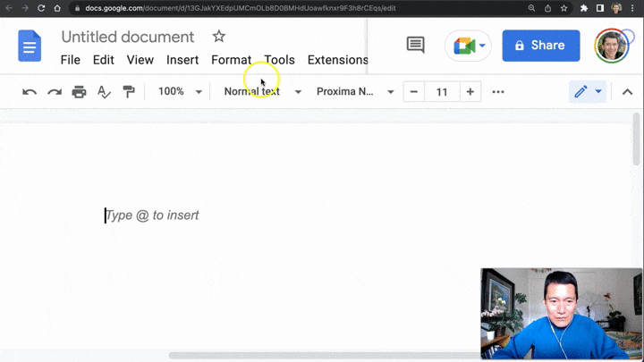Open the View menu

pos(140,60)
